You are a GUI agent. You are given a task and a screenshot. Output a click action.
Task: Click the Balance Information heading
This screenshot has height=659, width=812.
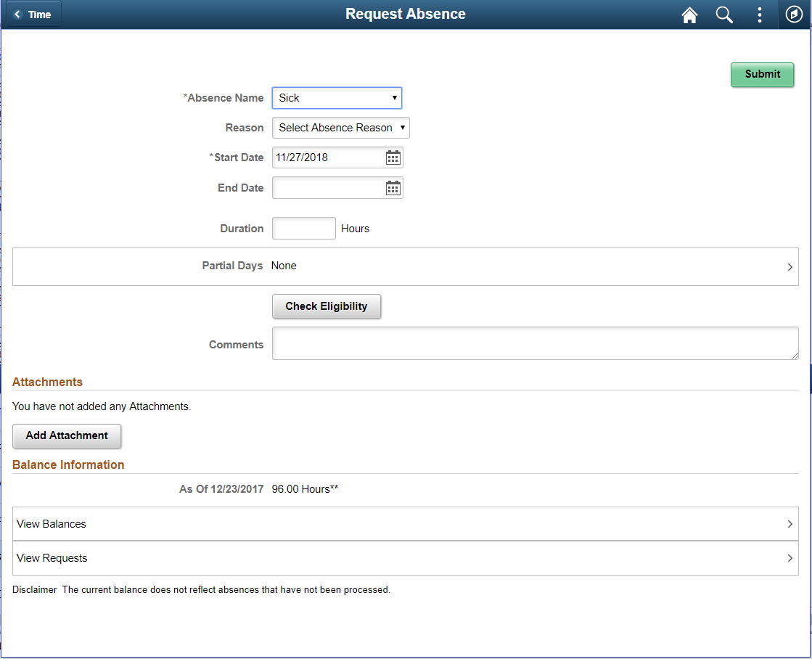click(68, 464)
